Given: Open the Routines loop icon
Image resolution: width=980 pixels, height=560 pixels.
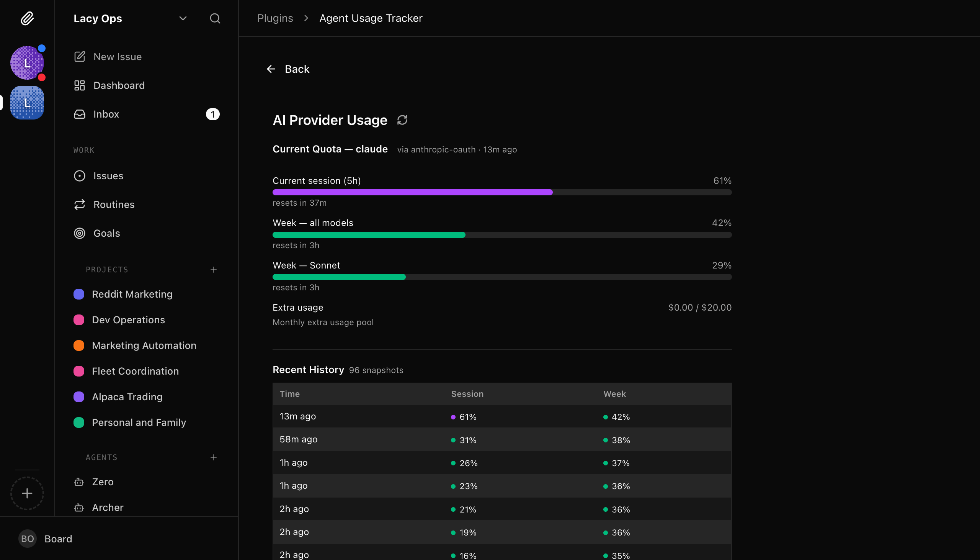Looking at the screenshot, I should click(80, 205).
